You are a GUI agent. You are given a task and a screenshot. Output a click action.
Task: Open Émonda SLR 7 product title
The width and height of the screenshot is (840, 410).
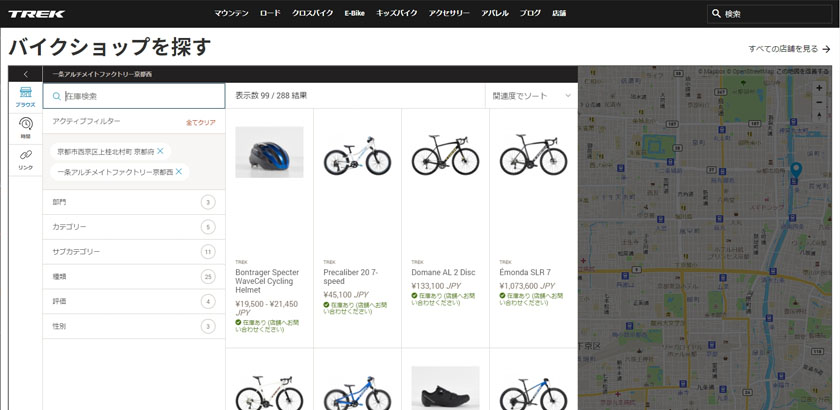[525, 272]
